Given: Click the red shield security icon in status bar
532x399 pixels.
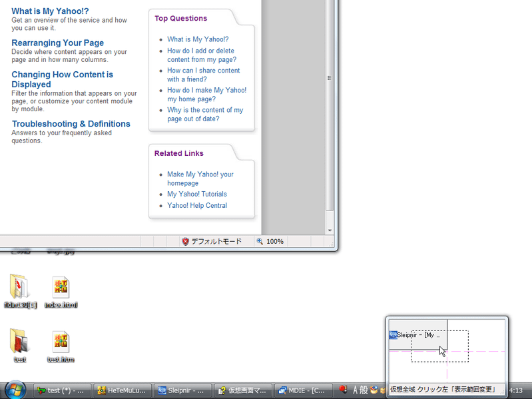Looking at the screenshot, I should pos(185,242).
